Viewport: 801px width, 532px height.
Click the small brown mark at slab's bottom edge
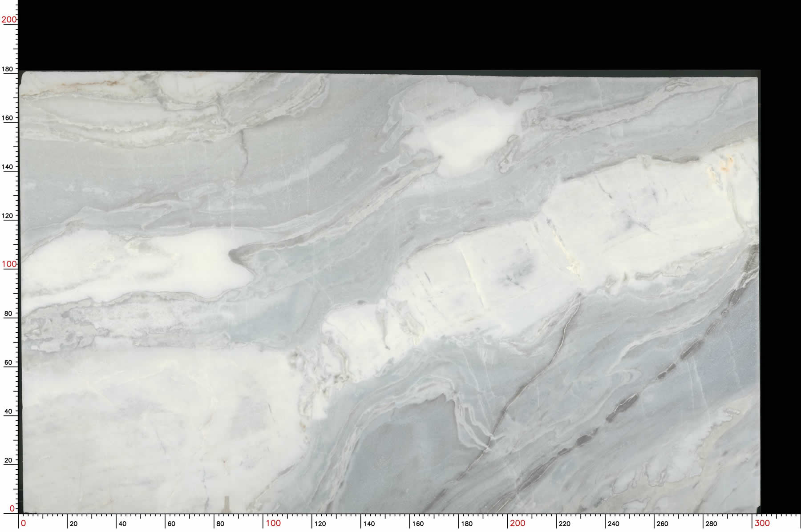click(x=227, y=504)
